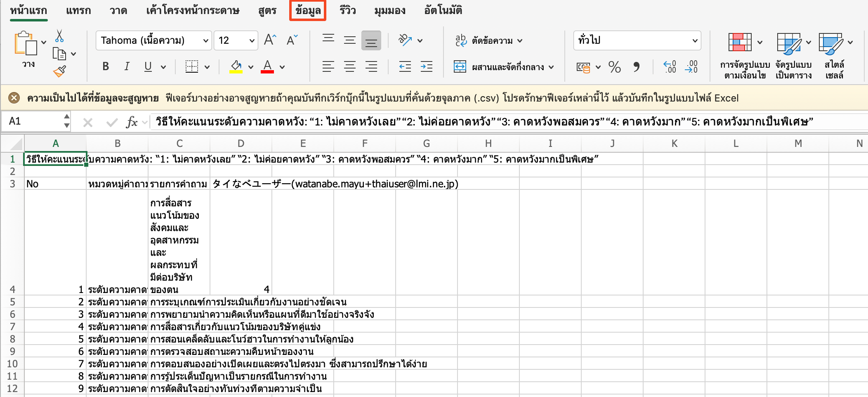The width and height of the screenshot is (868, 397).
Task: Toggle Bold formatting
Action: [x=106, y=66]
